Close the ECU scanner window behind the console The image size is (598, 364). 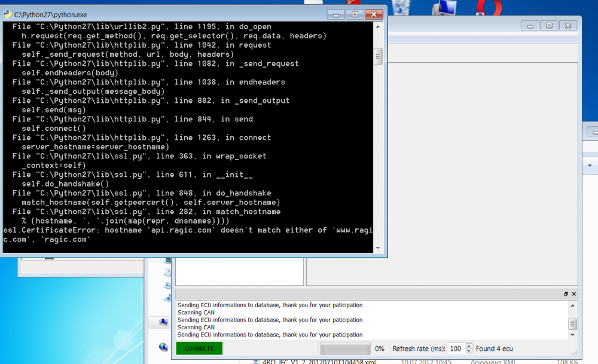point(568,26)
